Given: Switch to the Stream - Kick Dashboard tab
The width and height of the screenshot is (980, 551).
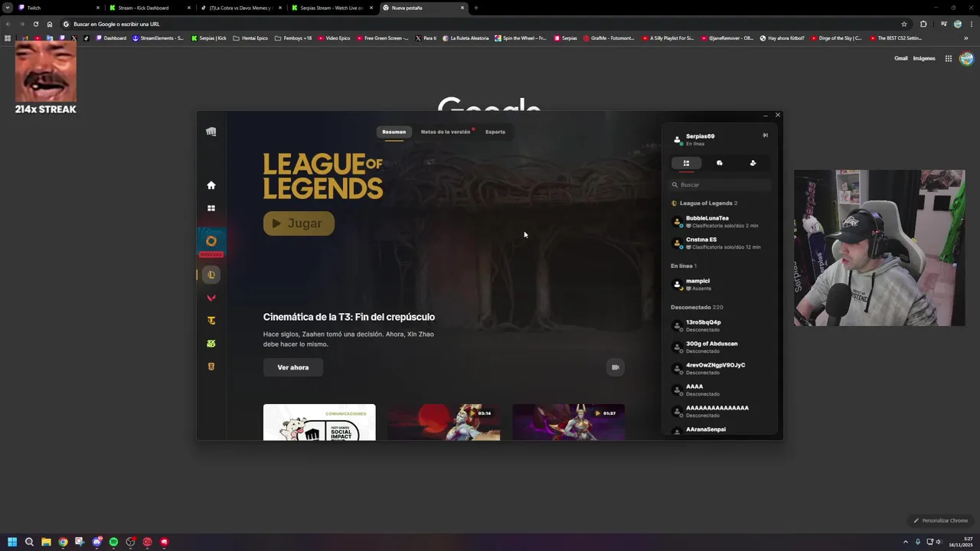Looking at the screenshot, I should point(149,8).
